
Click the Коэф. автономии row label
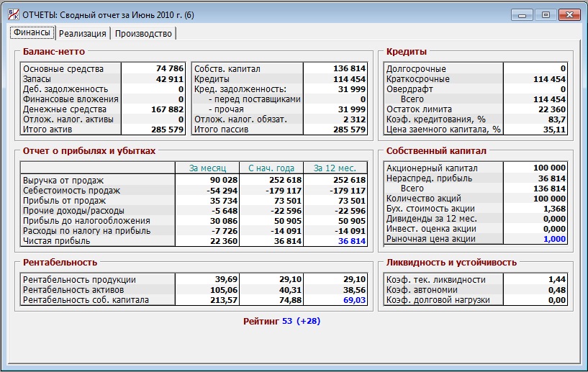[x=422, y=290]
